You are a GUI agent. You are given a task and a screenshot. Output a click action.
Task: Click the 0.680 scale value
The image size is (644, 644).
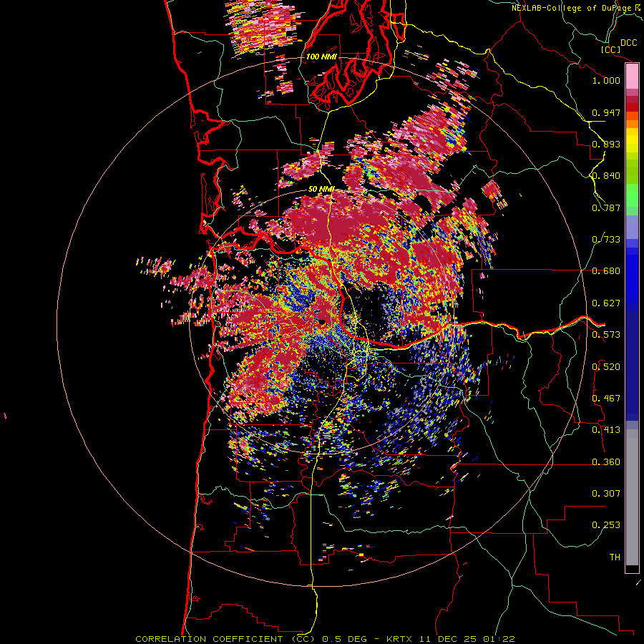(x=606, y=271)
